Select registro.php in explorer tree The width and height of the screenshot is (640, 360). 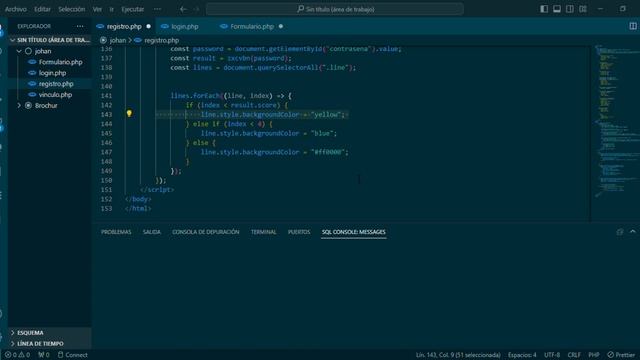[56, 84]
